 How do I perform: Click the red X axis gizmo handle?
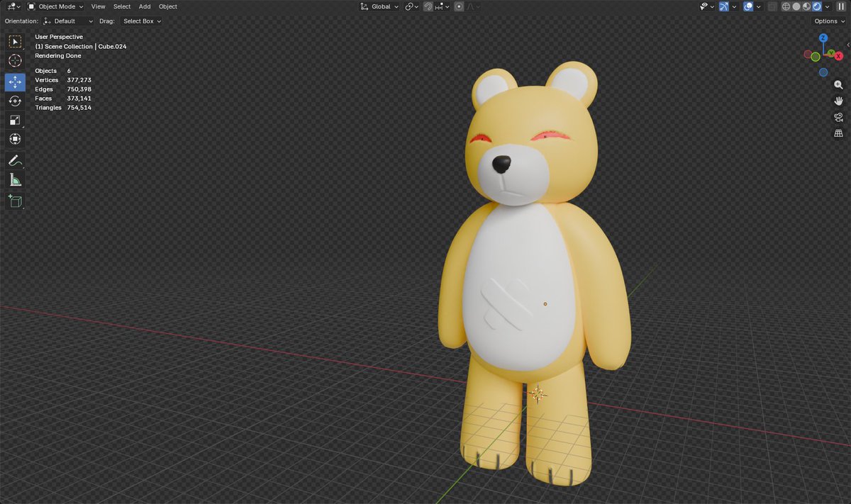click(x=839, y=56)
